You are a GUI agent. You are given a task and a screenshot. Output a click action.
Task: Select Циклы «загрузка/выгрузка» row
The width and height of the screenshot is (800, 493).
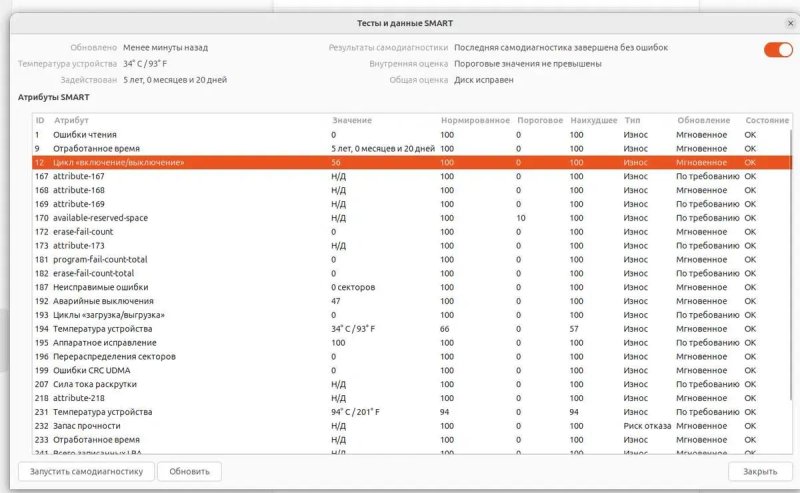point(412,315)
